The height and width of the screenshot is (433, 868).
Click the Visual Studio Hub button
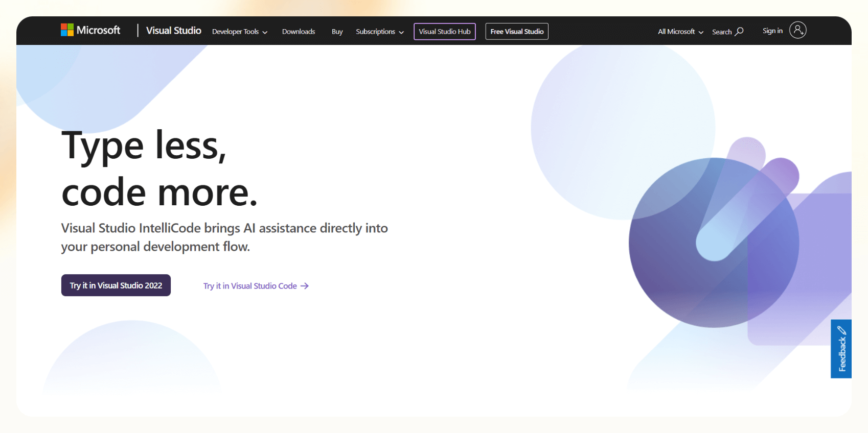pos(445,32)
